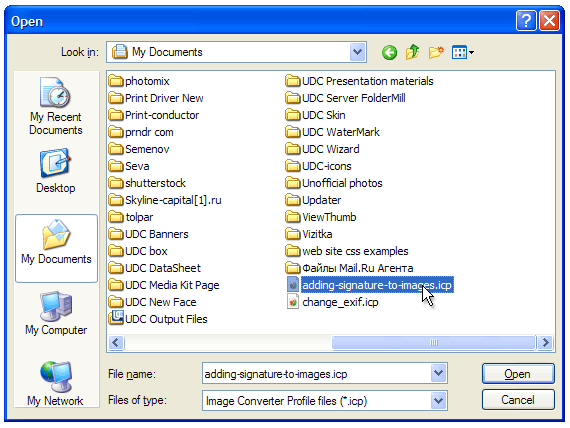Expand the File name dropdown arrow
This screenshot has height=428, width=570.
(439, 373)
